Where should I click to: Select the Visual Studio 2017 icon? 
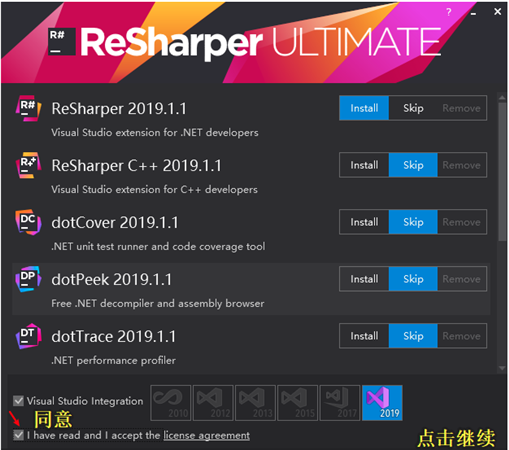(x=340, y=403)
